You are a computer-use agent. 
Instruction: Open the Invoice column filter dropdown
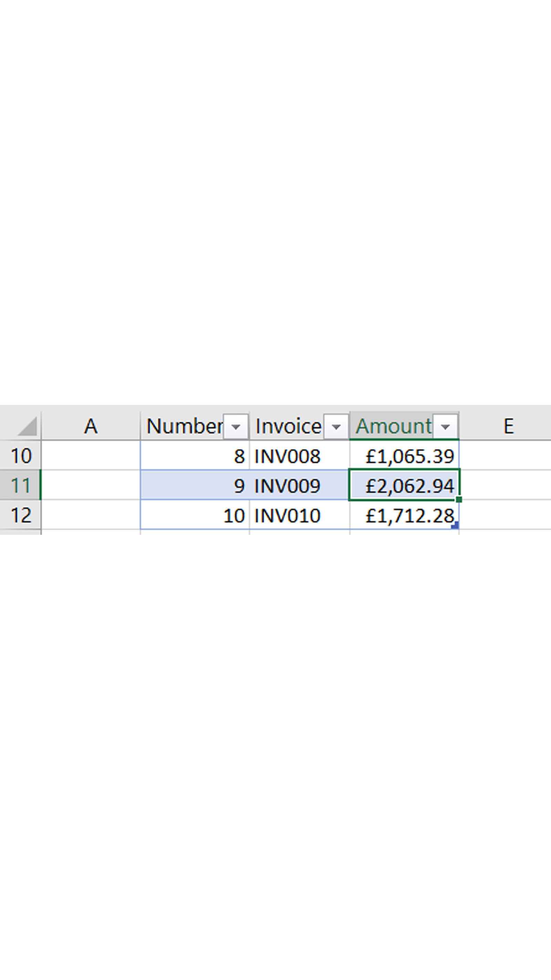coord(336,427)
